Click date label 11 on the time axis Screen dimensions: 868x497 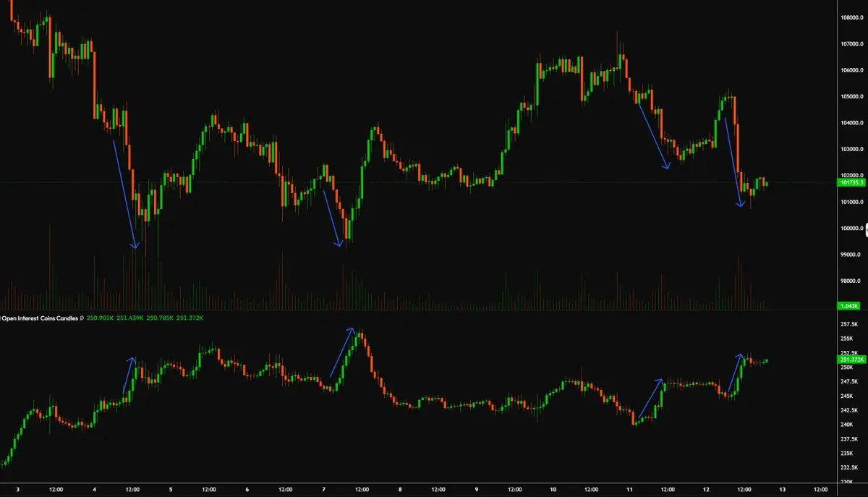(629, 490)
